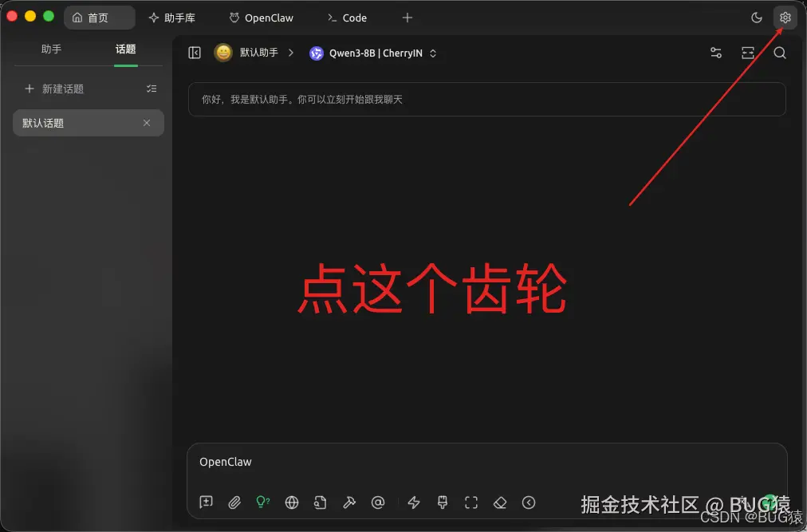Expand the input box with the fullscreen icon
The height and width of the screenshot is (532, 807).
tap(470, 502)
